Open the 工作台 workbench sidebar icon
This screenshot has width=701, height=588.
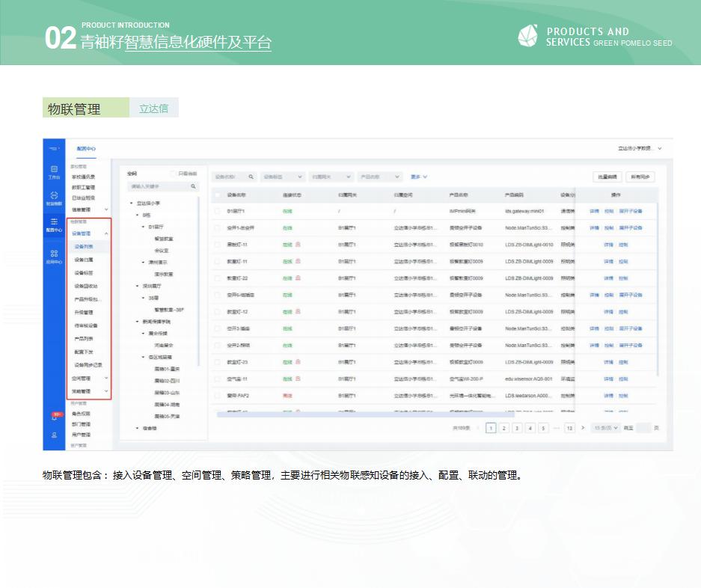point(54,172)
